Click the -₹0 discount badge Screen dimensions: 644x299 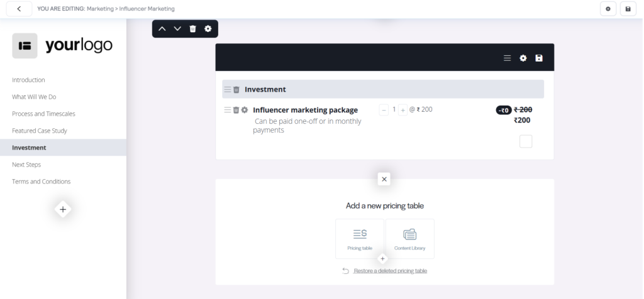pyautogui.click(x=504, y=110)
